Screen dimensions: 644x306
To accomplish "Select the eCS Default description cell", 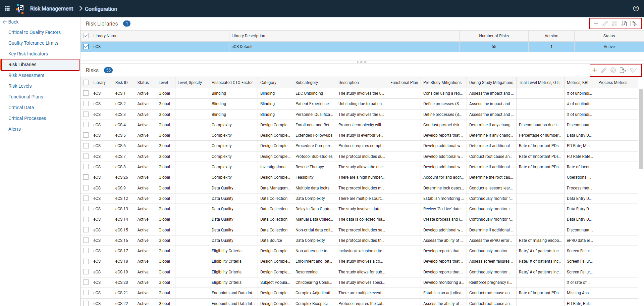I will [344, 46].
